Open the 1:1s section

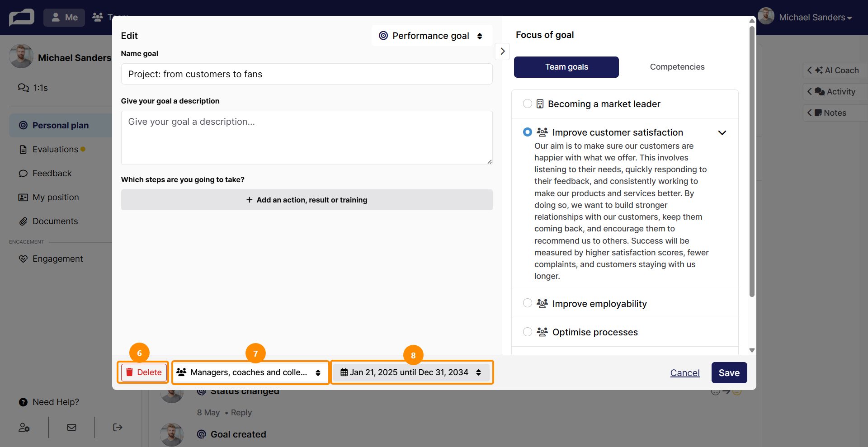coord(41,88)
